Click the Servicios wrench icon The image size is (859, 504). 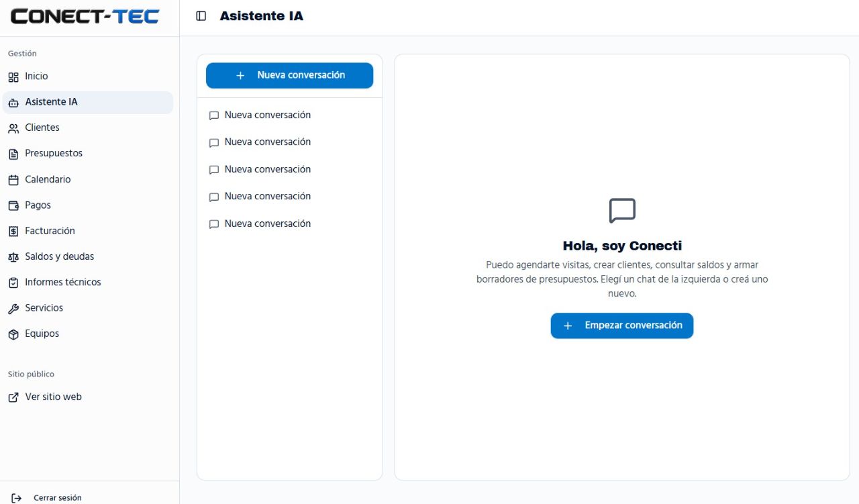pyautogui.click(x=13, y=308)
